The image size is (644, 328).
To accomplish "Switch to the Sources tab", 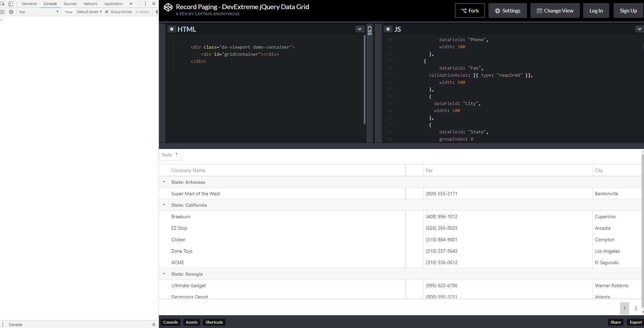I will point(70,4).
